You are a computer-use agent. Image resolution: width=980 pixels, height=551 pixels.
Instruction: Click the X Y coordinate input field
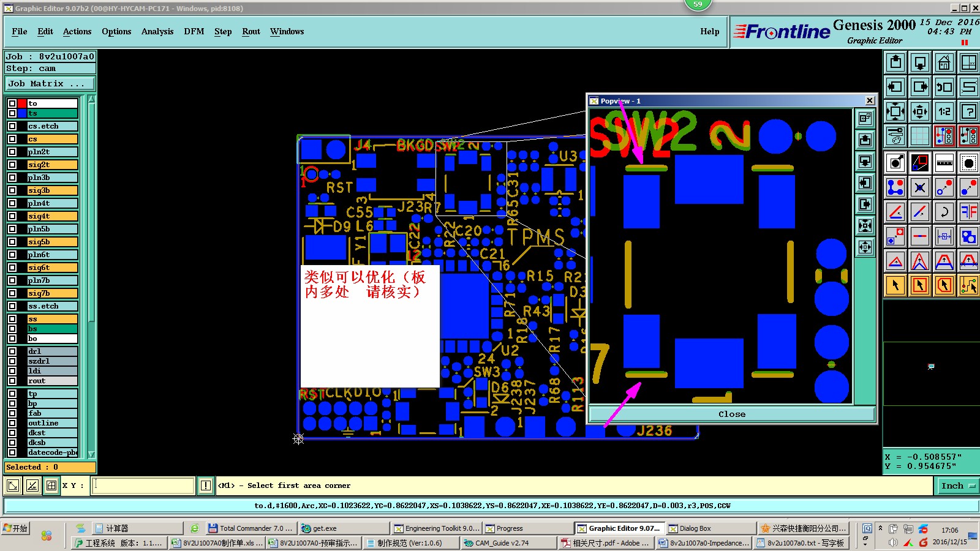(x=143, y=485)
